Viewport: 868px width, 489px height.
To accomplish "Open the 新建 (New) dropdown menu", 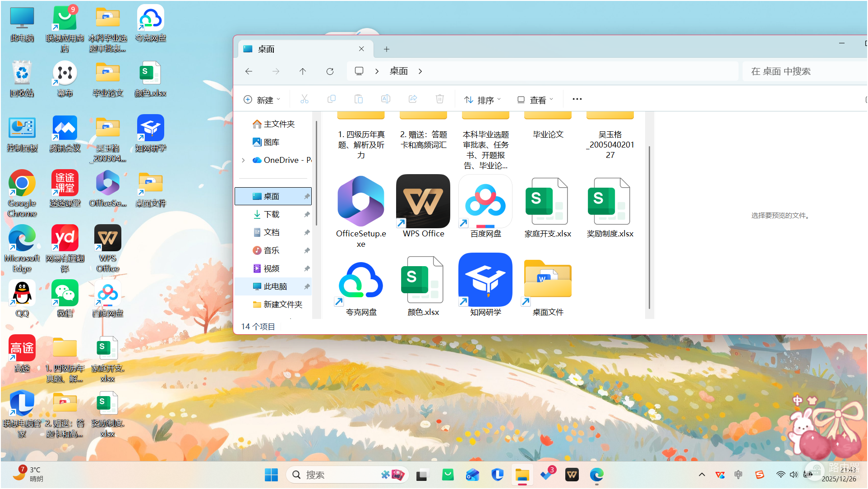I will point(262,100).
